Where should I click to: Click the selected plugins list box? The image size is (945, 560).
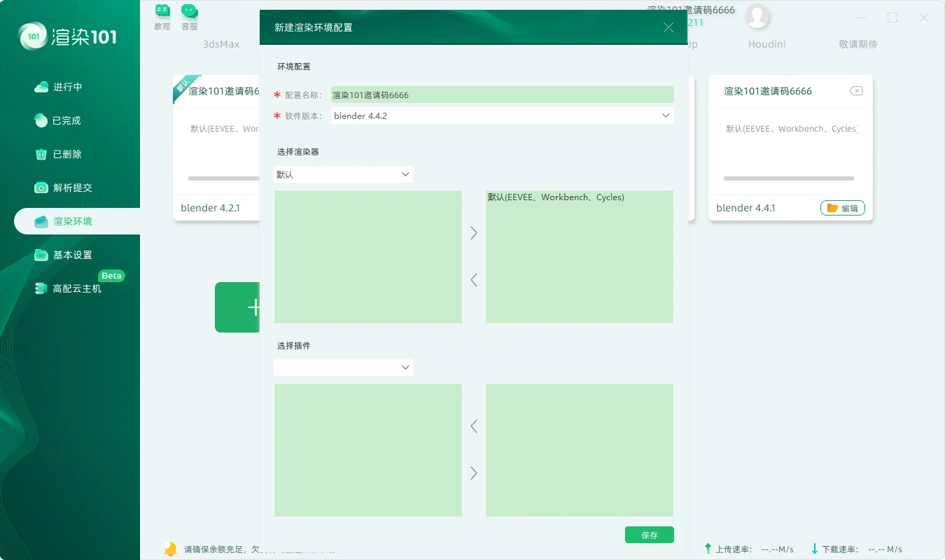click(x=580, y=450)
